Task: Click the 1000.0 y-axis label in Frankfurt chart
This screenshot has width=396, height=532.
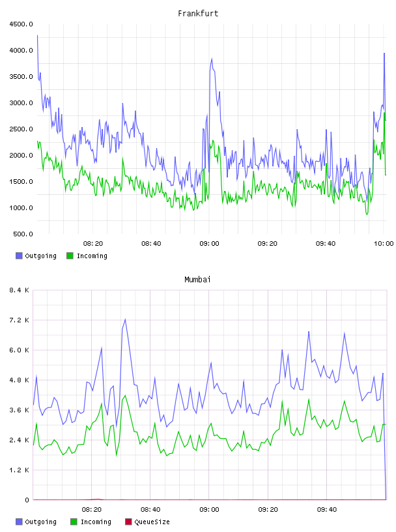Action: pos(21,208)
